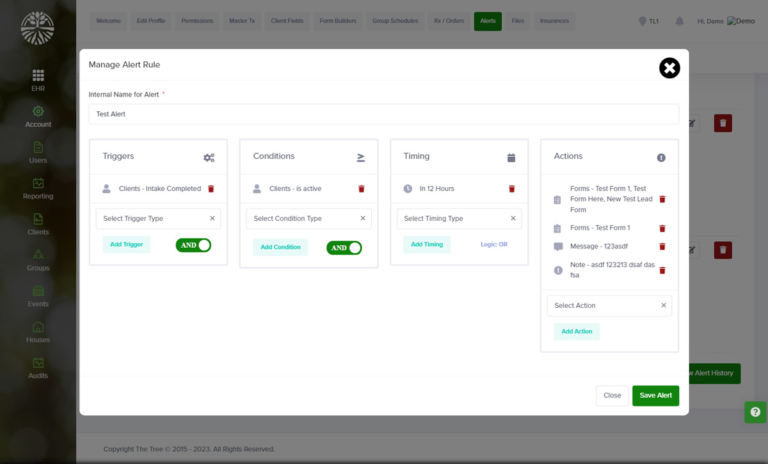The image size is (768, 464).
Task: Click the Timing calendar icon
Action: [x=511, y=157]
